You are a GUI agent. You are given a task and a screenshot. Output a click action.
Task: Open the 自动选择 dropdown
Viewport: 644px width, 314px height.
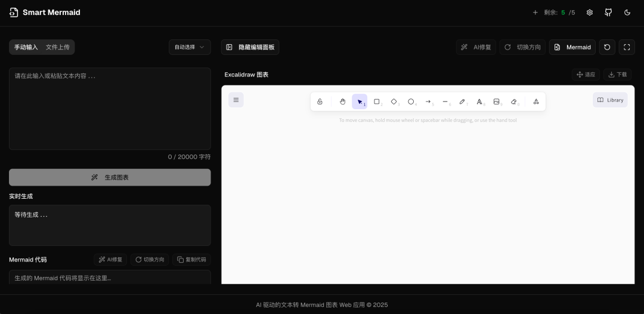190,47
